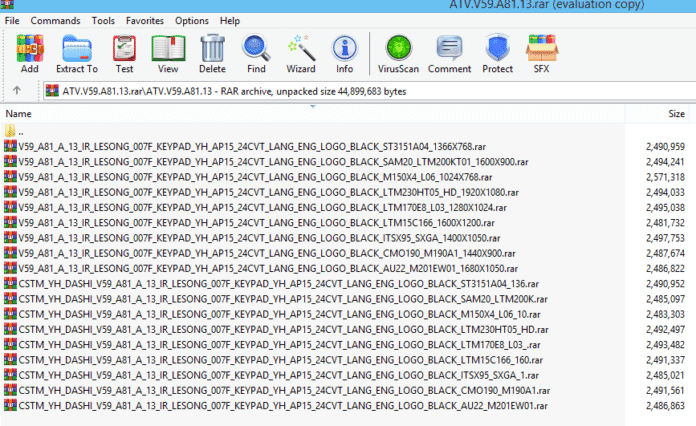Sort files by Size column header

click(676, 114)
